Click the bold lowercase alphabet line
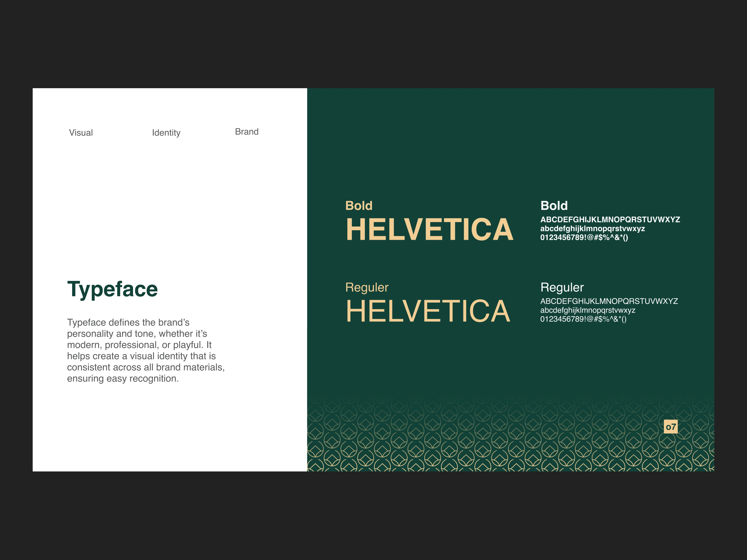The image size is (747, 560). 592,228
